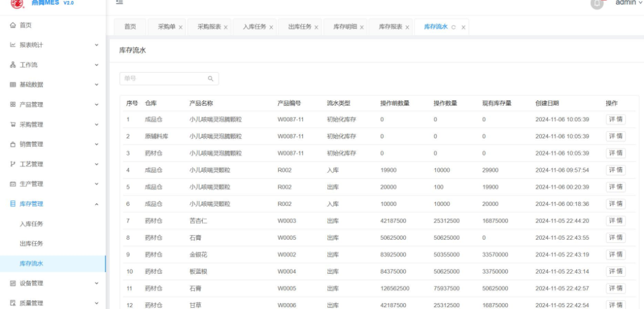Close the 采购报表 tab
Image resolution: width=644 pixels, height=309 pixels.
pos(226,27)
